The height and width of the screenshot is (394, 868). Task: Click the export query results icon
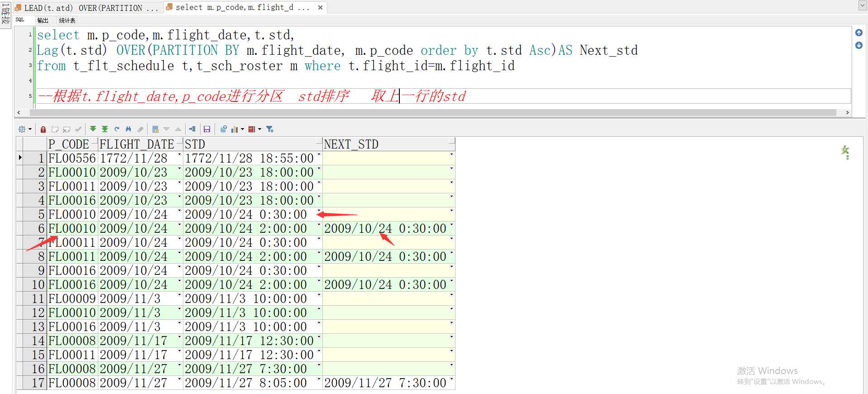tap(223, 129)
